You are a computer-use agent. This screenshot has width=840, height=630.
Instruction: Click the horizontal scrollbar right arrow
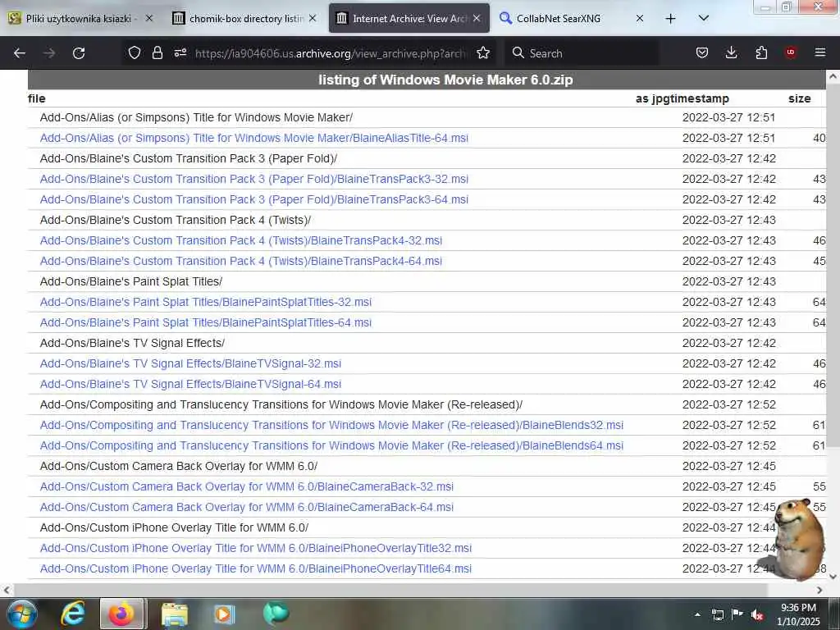819,590
